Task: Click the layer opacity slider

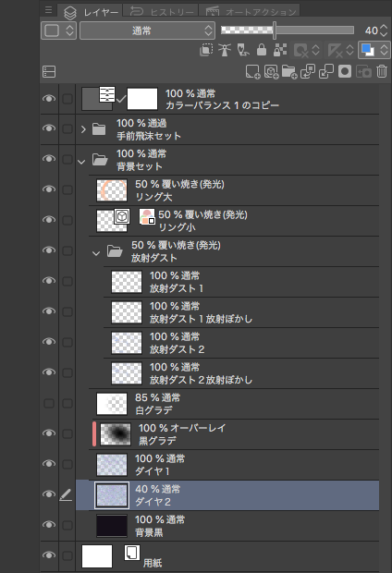Action: 288,30
